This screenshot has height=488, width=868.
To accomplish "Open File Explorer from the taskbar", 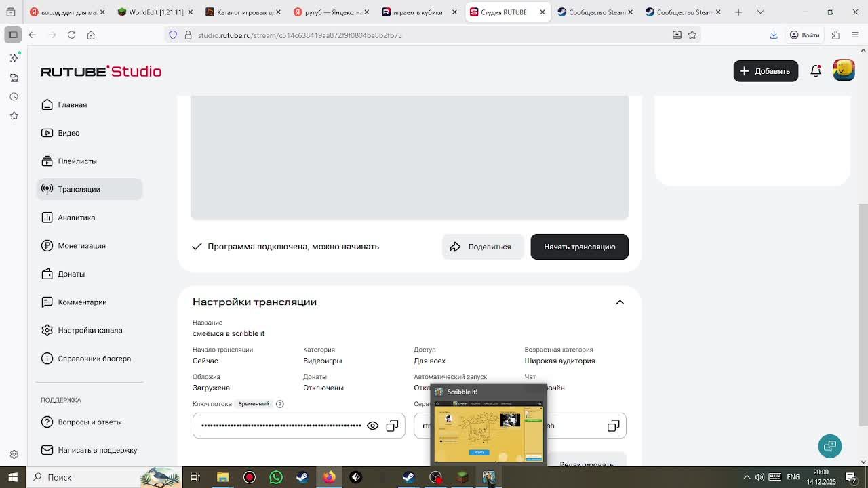I will [x=222, y=477].
